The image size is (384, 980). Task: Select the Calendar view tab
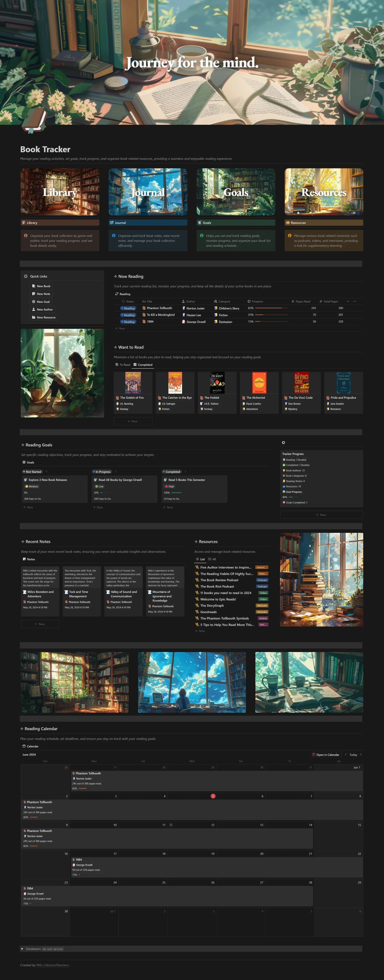tap(31, 746)
